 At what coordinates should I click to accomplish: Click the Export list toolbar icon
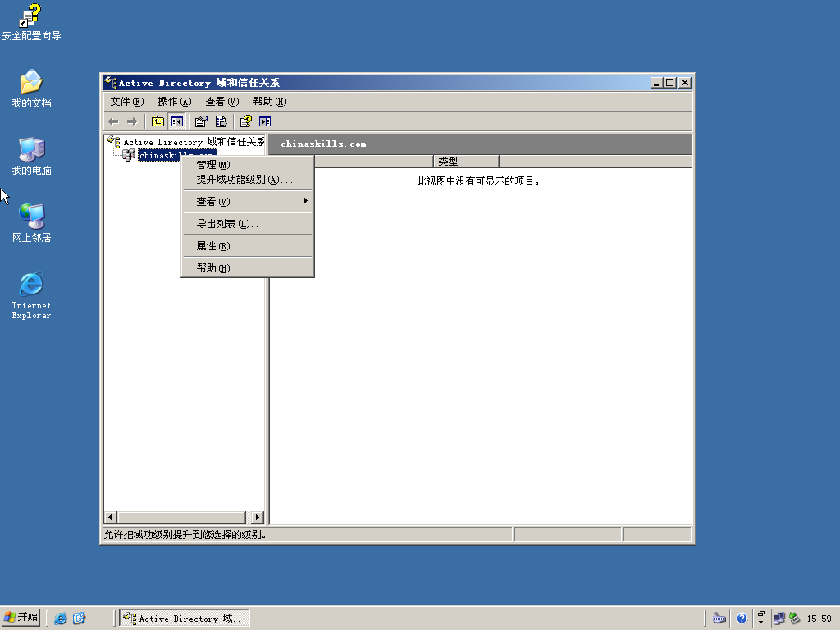(x=221, y=121)
